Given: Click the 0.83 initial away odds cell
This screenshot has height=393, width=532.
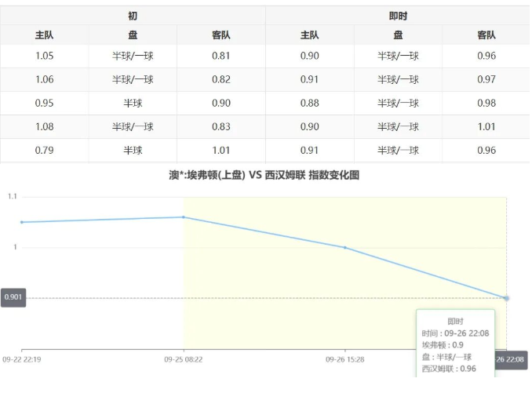Looking at the screenshot, I should pyautogui.click(x=221, y=126).
